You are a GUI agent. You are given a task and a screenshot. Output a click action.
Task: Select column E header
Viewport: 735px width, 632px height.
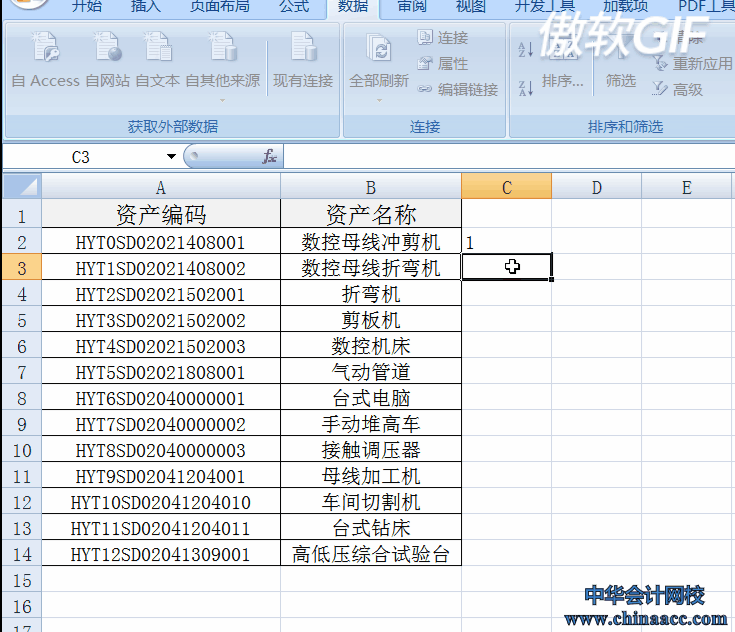click(686, 188)
